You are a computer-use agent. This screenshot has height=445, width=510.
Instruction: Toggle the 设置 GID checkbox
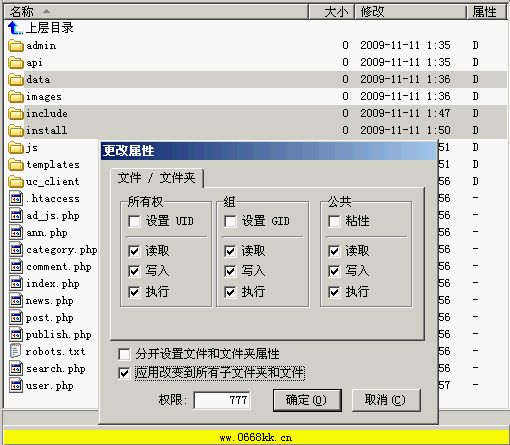pyautogui.click(x=230, y=221)
